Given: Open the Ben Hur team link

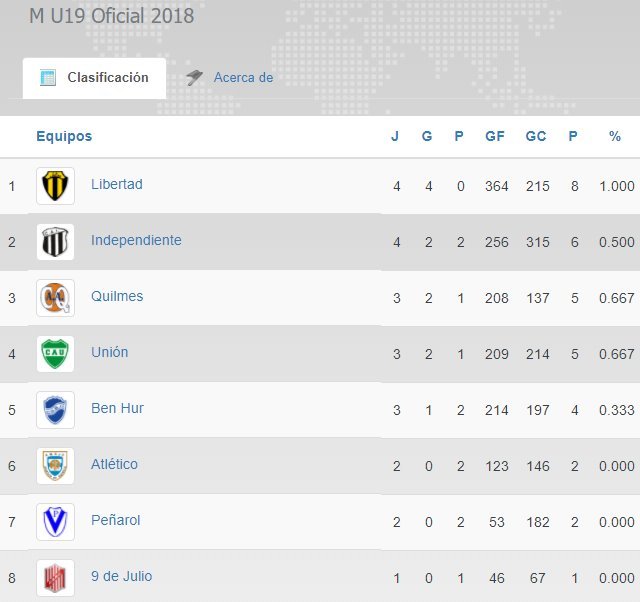Looking at the screenshot, I should click(117, 409).
